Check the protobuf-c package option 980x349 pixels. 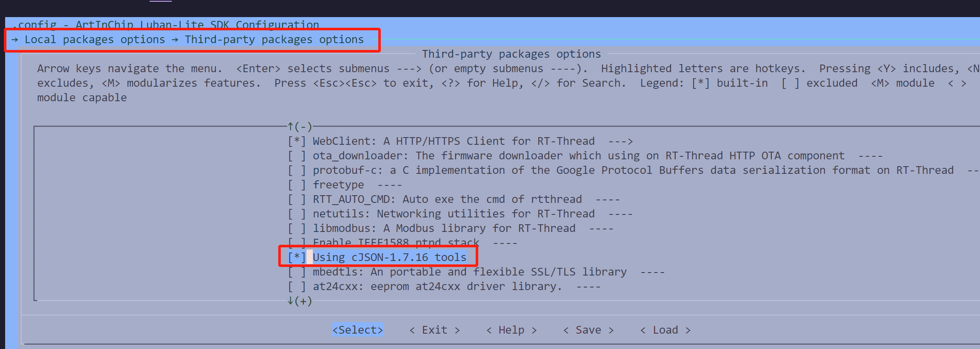[x=297, y=170]
